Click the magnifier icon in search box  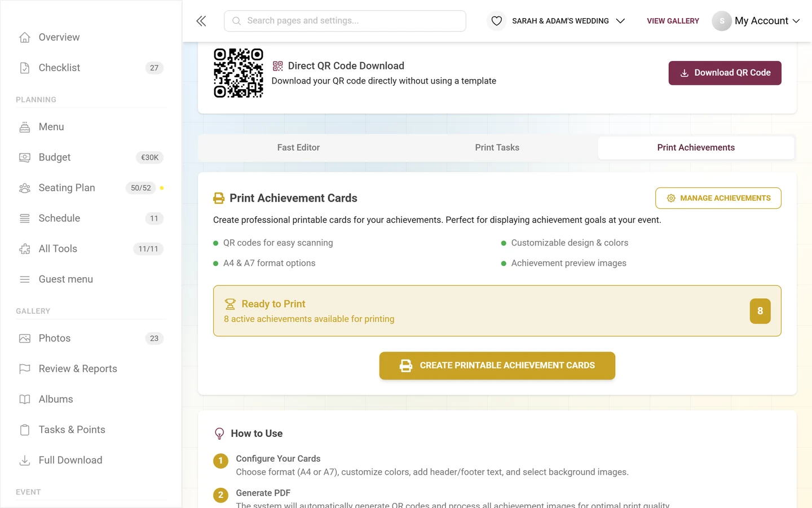click(x=237, y=21)
